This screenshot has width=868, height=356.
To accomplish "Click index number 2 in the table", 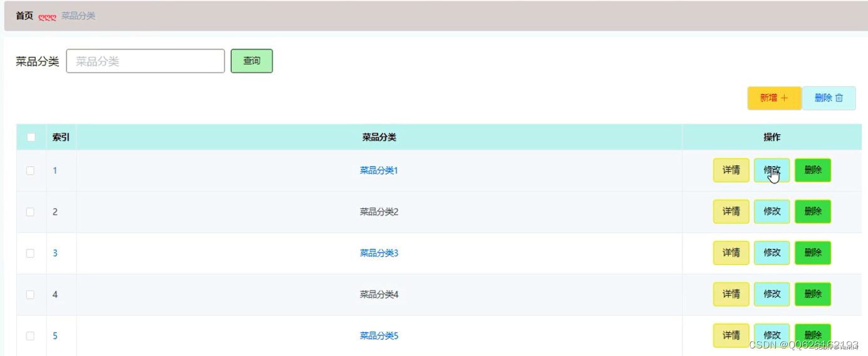I will coord(55,212).
